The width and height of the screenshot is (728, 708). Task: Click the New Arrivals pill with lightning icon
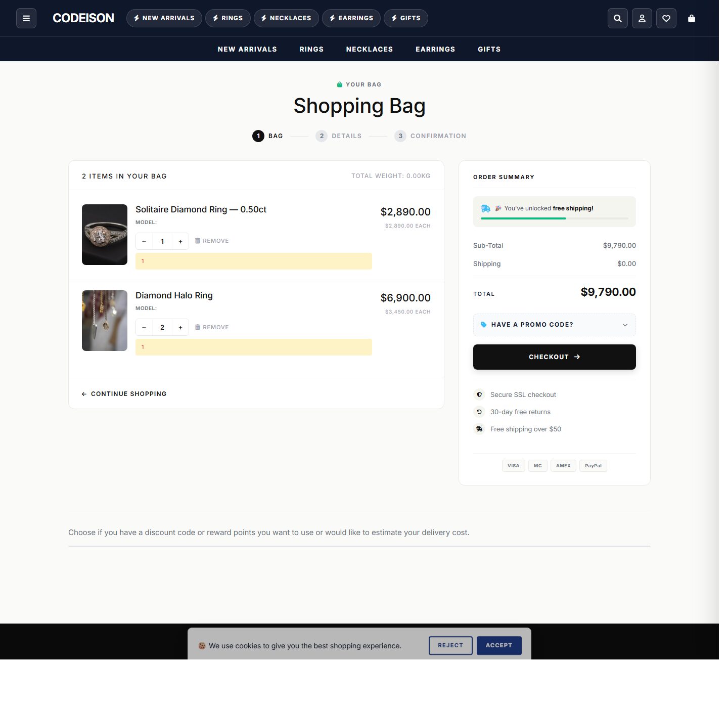tap(164, 18)
